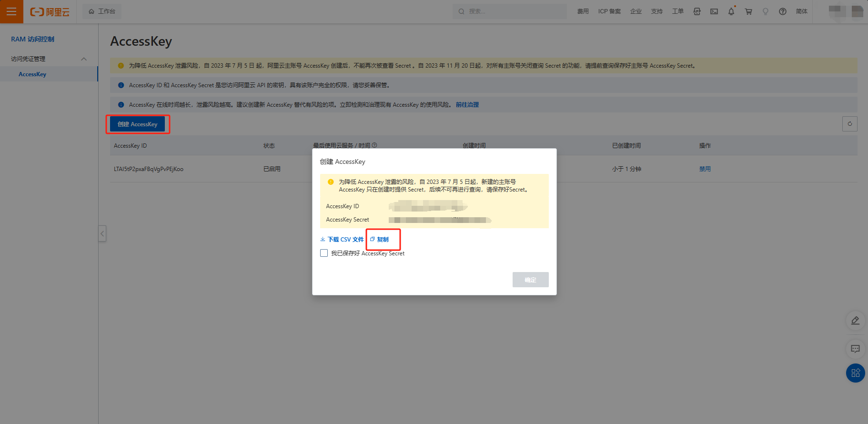The width and height of the screenshot is (868, 424).
Task: Click the info icon beside AccessKey 在线时间越长
Action: 121,105
